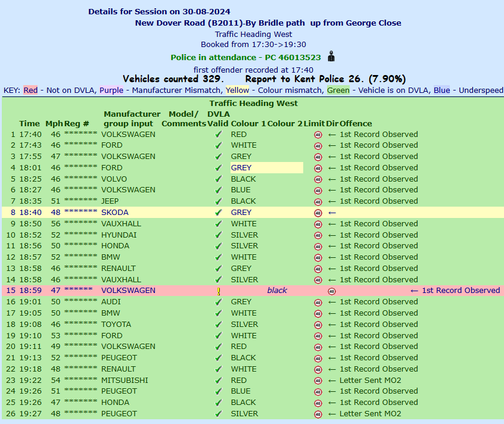Click the DVLA checkmark in the 18:58 RENAULT row

[x=218, y=269]
